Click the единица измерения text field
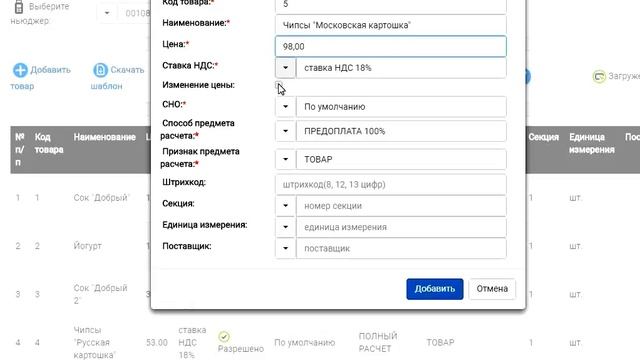The image size is (640, 360). click(401, 227)
